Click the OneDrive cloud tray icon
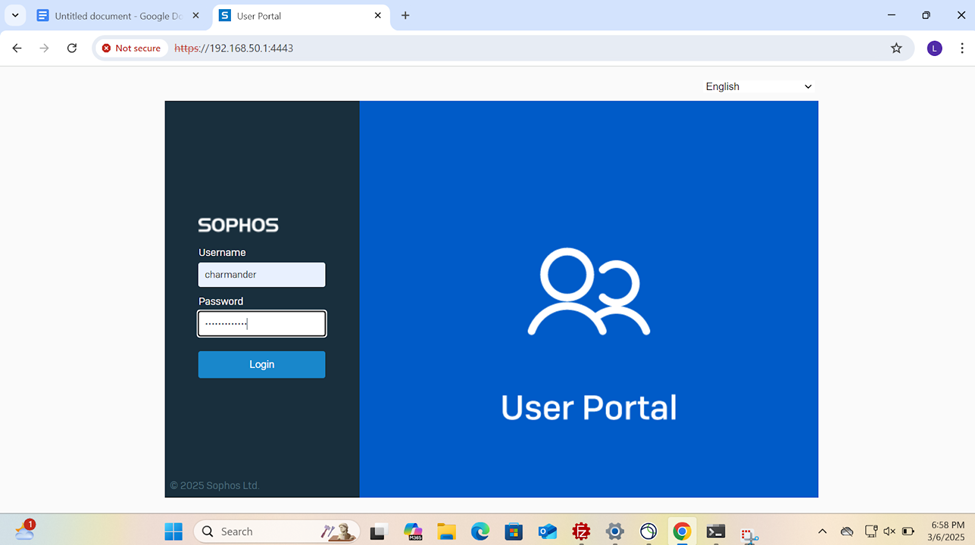 (847, 531)
